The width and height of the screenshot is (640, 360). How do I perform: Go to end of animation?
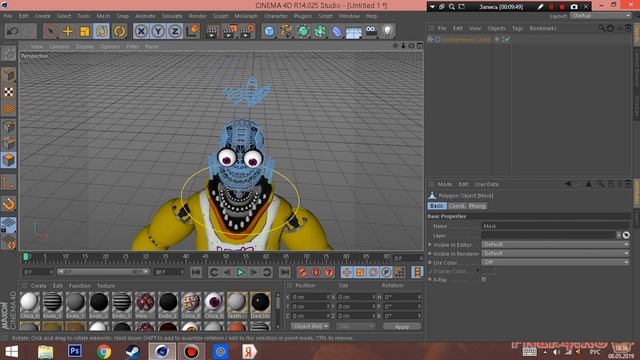point(284,272)
